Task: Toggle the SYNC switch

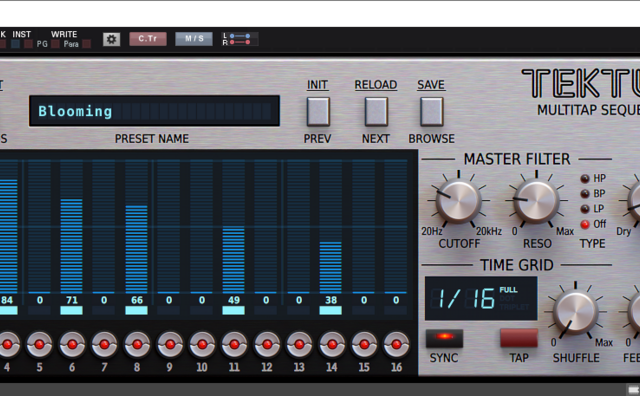Action: point(444,338)
